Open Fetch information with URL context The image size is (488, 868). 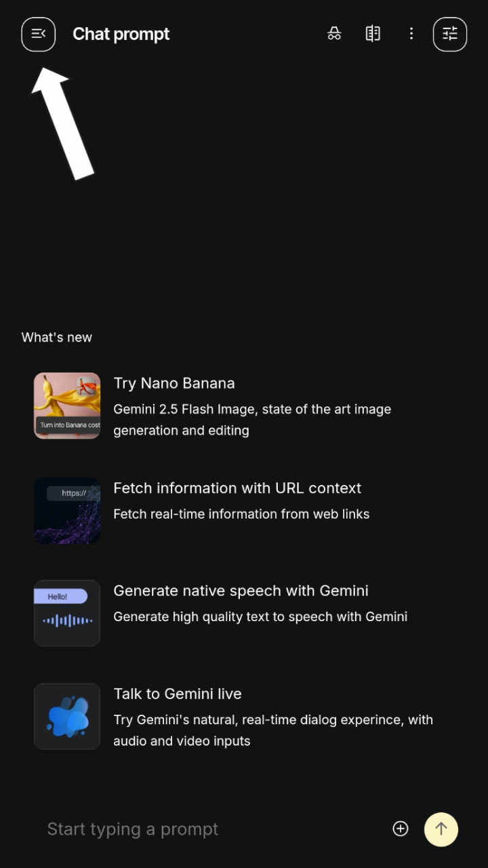pyautogui.click(x=237, y=488)
